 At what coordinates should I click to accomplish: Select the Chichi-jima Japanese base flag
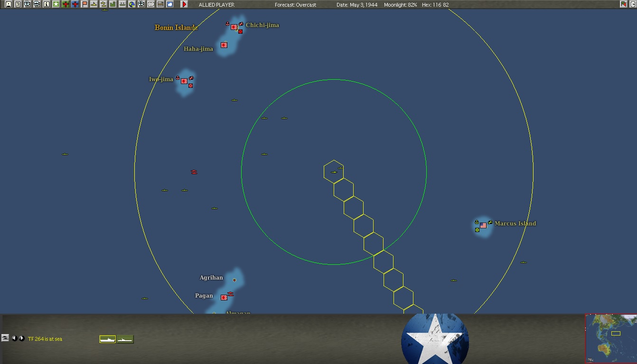[x=234, y=27]
